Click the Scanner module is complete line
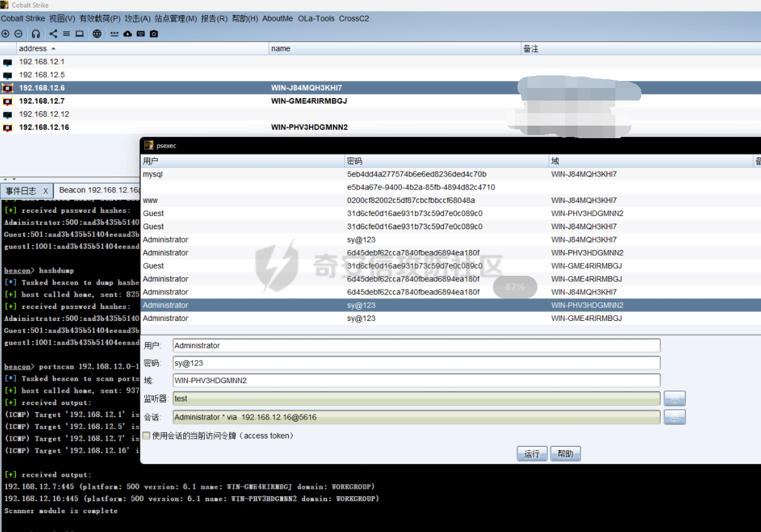 61,511
